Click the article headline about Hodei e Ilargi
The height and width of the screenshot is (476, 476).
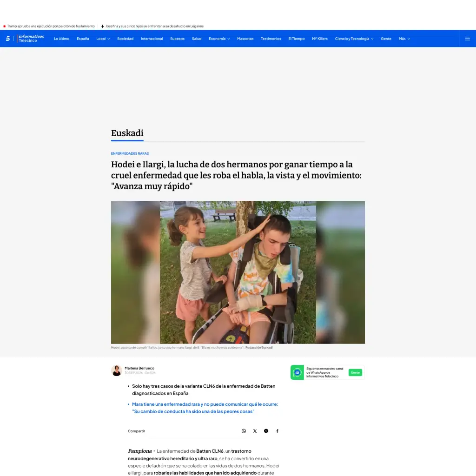point(236,175)
